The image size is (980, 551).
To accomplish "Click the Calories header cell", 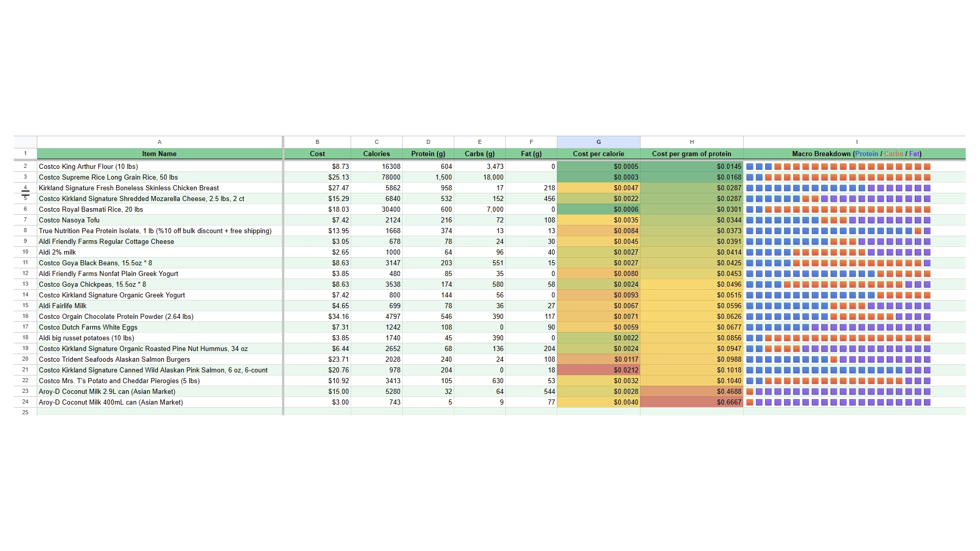I will pos(376,154).
